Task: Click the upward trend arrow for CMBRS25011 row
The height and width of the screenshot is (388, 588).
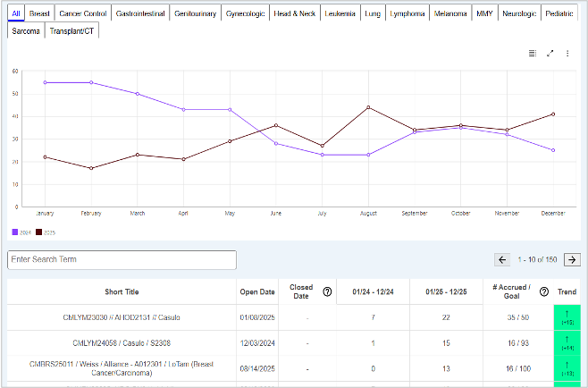Action: [567, 365]
